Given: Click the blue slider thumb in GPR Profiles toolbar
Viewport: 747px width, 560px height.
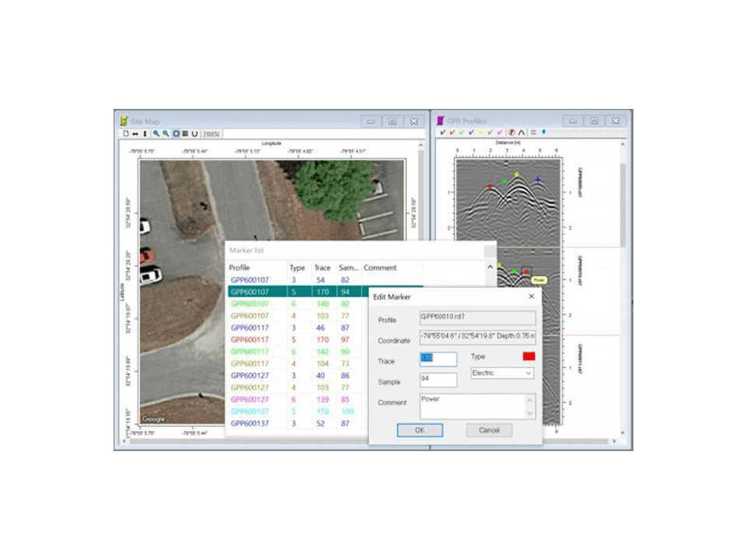Looking at the screenshot, I should [544, 132].
